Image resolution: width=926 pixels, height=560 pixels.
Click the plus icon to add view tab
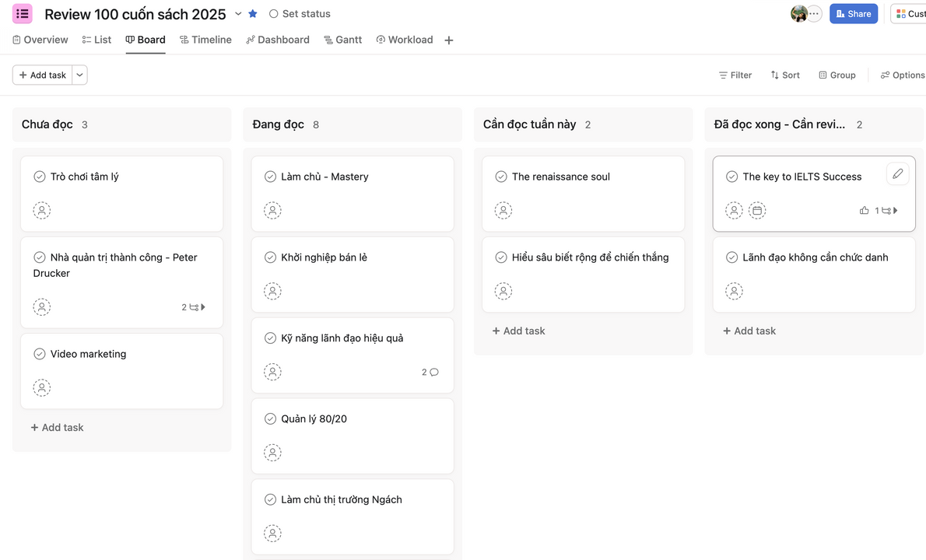(449, 40)
